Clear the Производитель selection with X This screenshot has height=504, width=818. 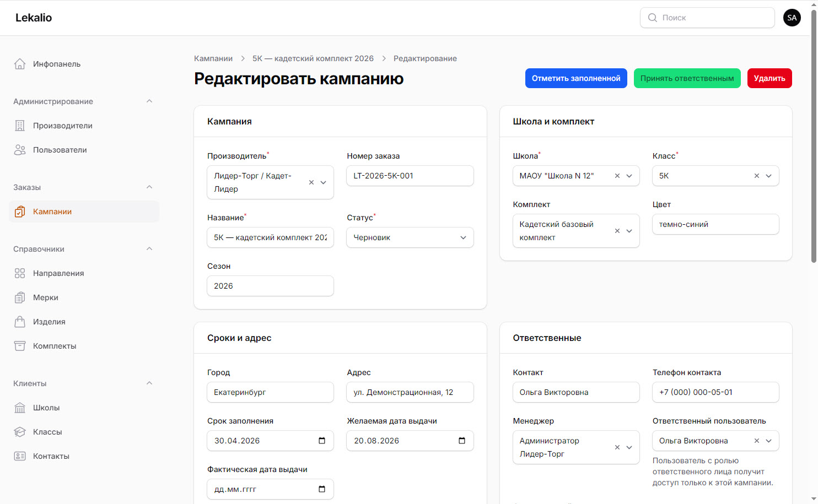click(x=311, y=182)
